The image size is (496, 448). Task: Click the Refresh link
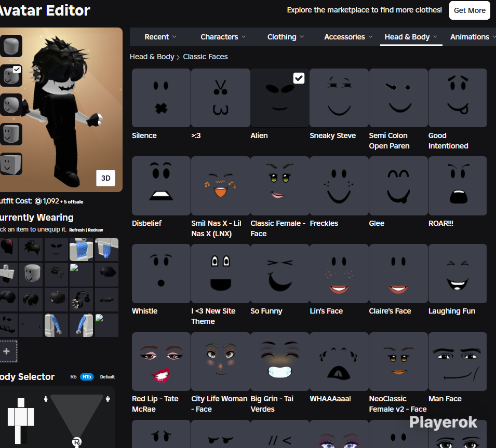(x=77, y=230)
